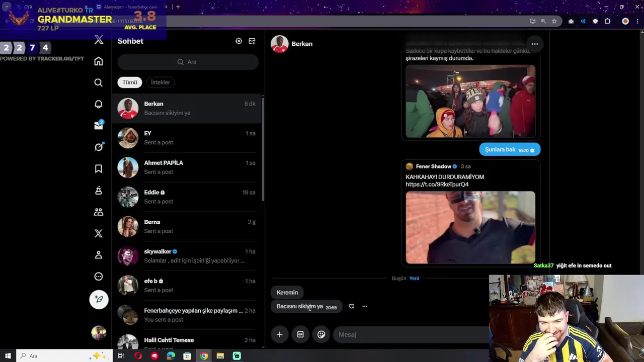Open the chat settings gear icon
644x362 pixels.
[x=238, y=41]
